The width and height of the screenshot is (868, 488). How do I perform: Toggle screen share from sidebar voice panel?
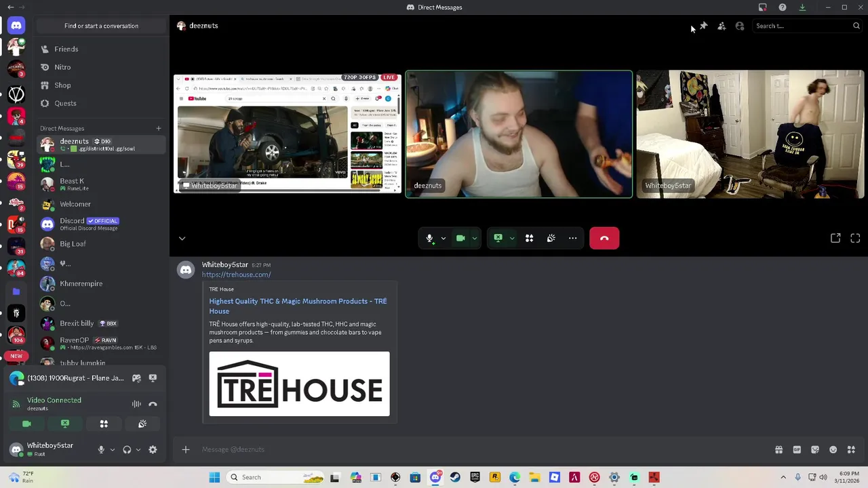coord(65,424)
